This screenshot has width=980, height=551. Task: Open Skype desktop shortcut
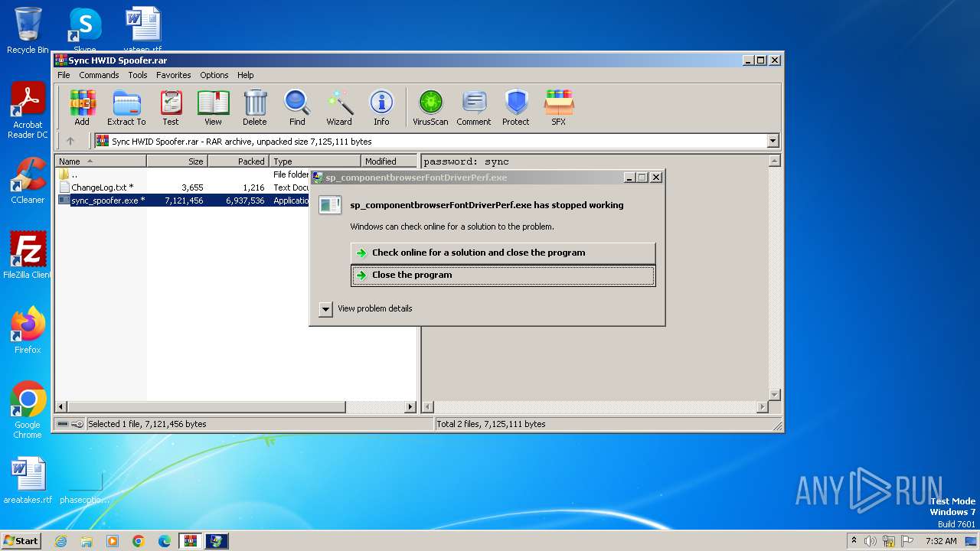click(85, 31)
